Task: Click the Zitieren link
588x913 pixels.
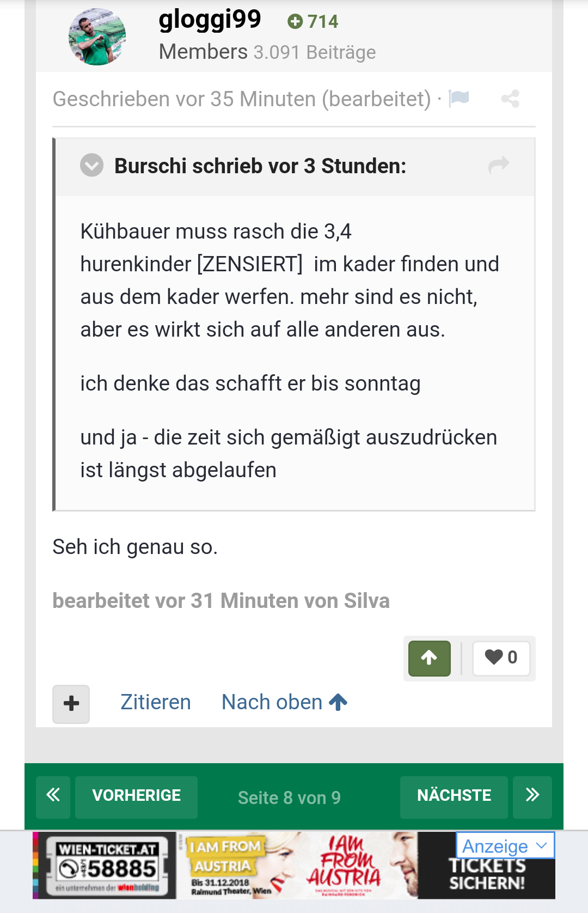Action: (x=156, y=702)
